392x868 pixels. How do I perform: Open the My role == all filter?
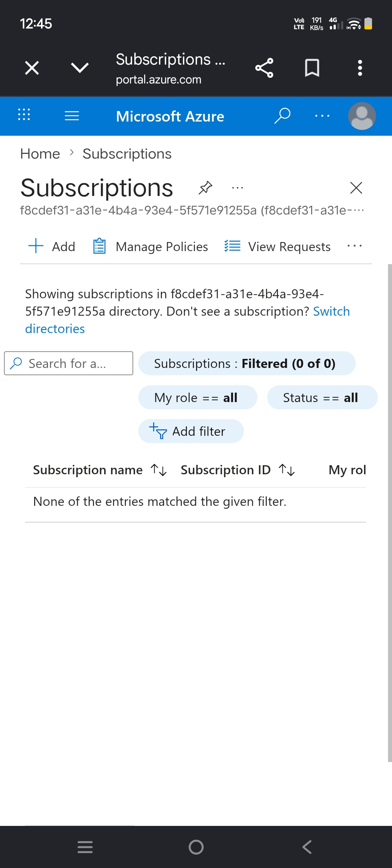(x=198, y=397)
